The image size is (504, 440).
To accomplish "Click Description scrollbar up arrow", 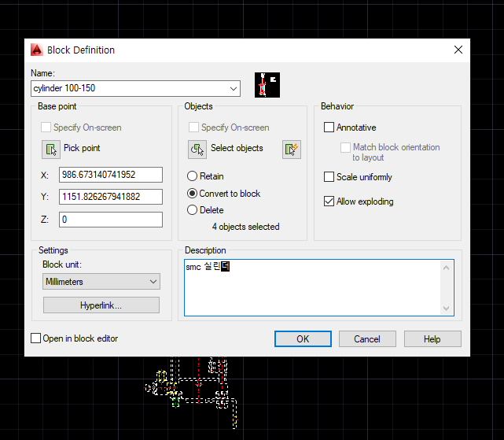I will point(446,268).
